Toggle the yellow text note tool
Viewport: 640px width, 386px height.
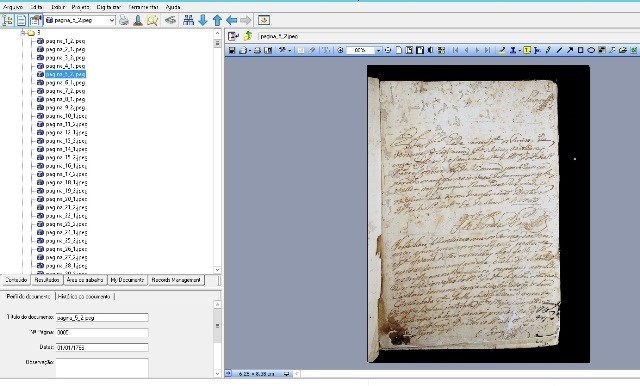pyautogui.click(x=527, y=50)
